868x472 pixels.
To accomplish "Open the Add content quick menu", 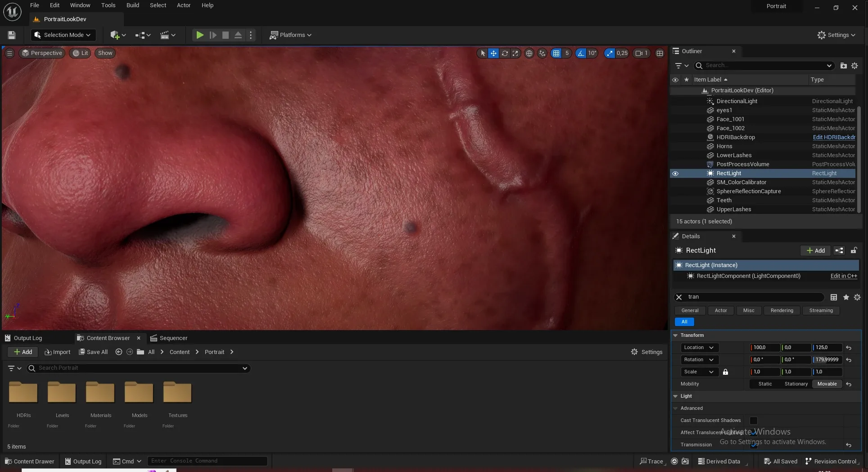I will point(118,35).
